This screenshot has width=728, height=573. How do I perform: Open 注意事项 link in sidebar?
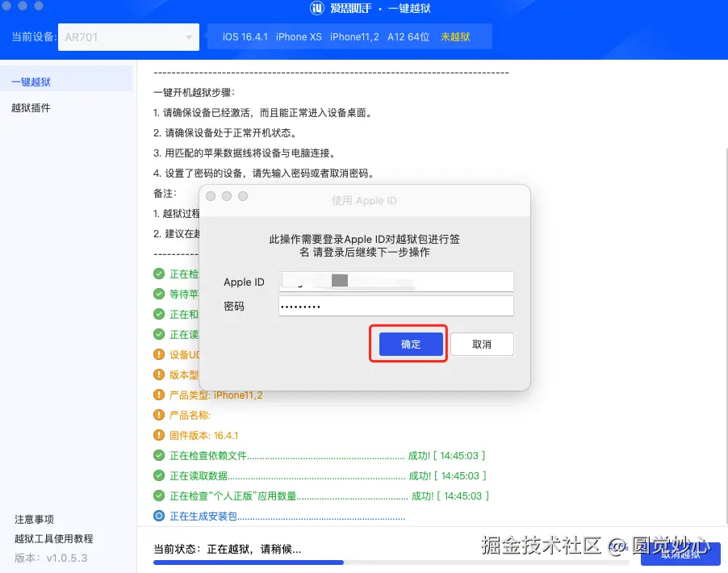point(35,519)
